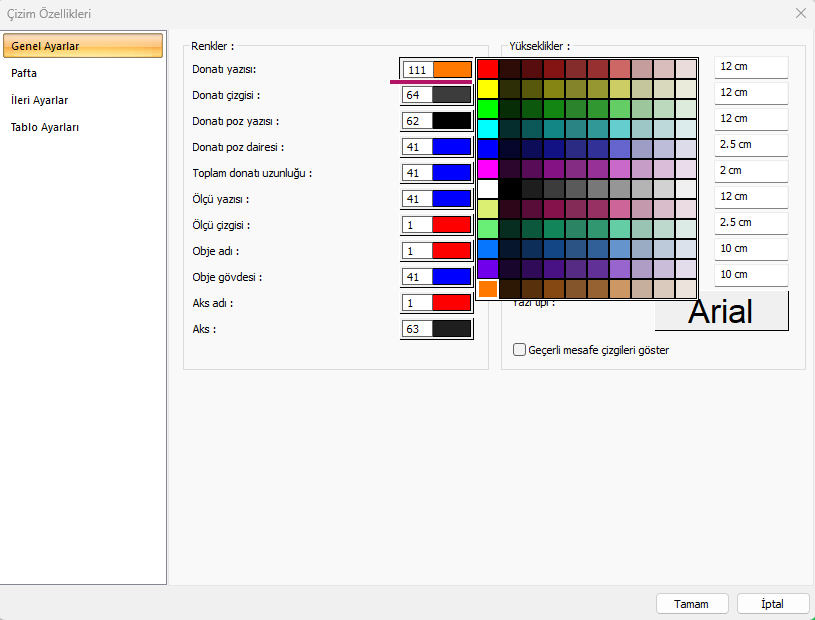Cancel the dialog with İptal
The image size is (815, 620).
772,604
